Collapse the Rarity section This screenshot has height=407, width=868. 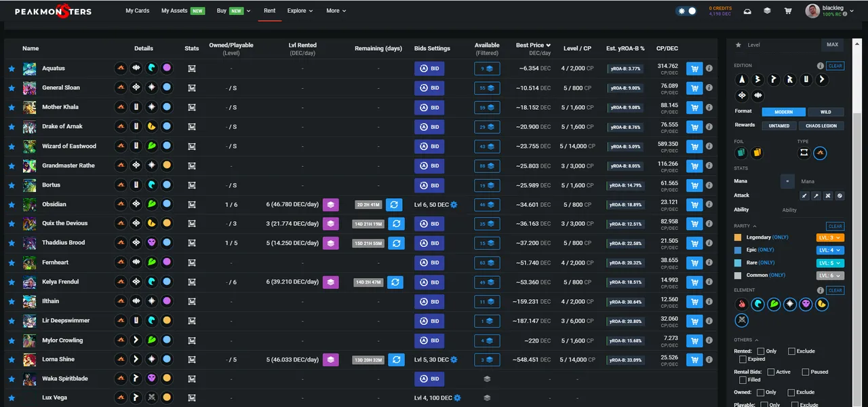coord(745,226)
